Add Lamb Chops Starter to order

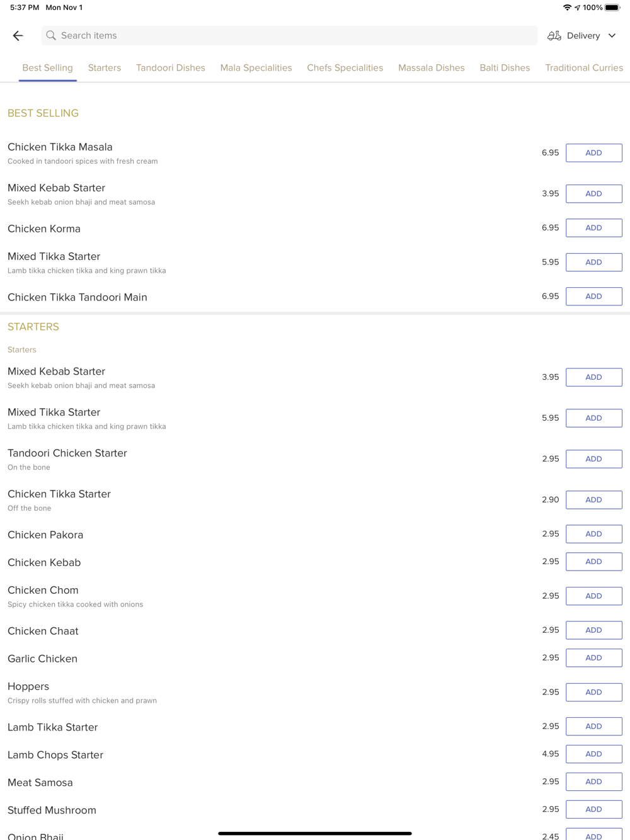[593, 754]
